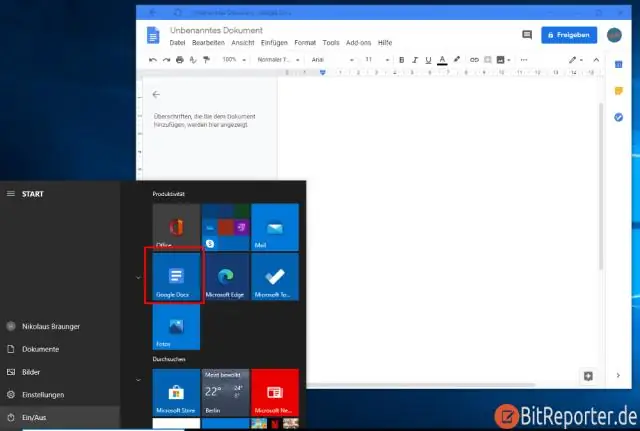Image resolution: width=640 pixels, height=431 pixels.
Task: Toggle italic formatting
Action: tap(415, 60)
